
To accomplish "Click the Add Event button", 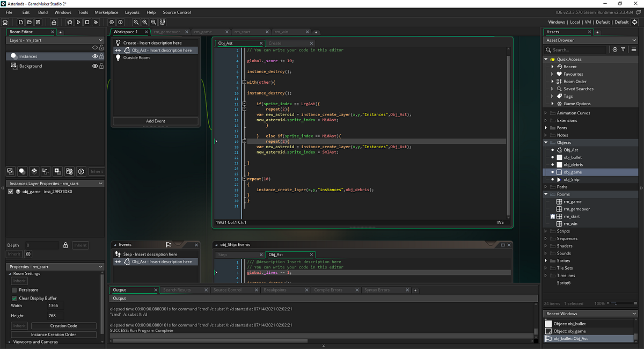I will (155, 121).
